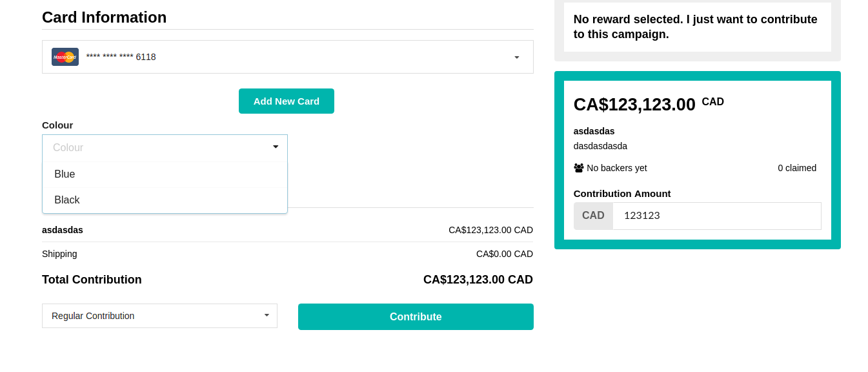The image size is (868, 372).
Task: Click the CAD label beside the amount field
Action: coord(592,215)
